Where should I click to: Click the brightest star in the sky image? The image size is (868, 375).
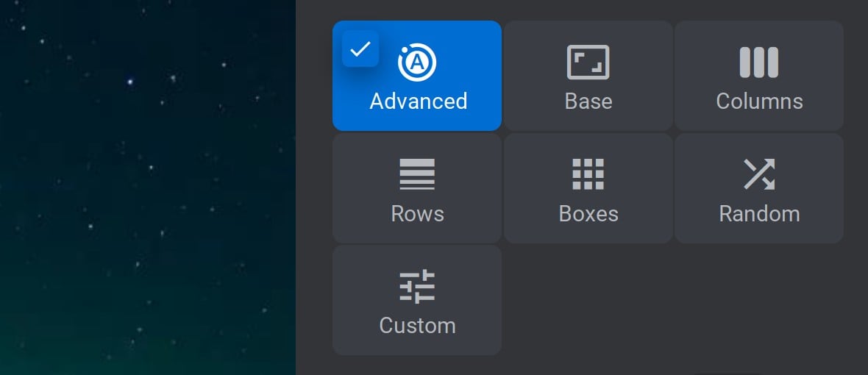point(130,82)
